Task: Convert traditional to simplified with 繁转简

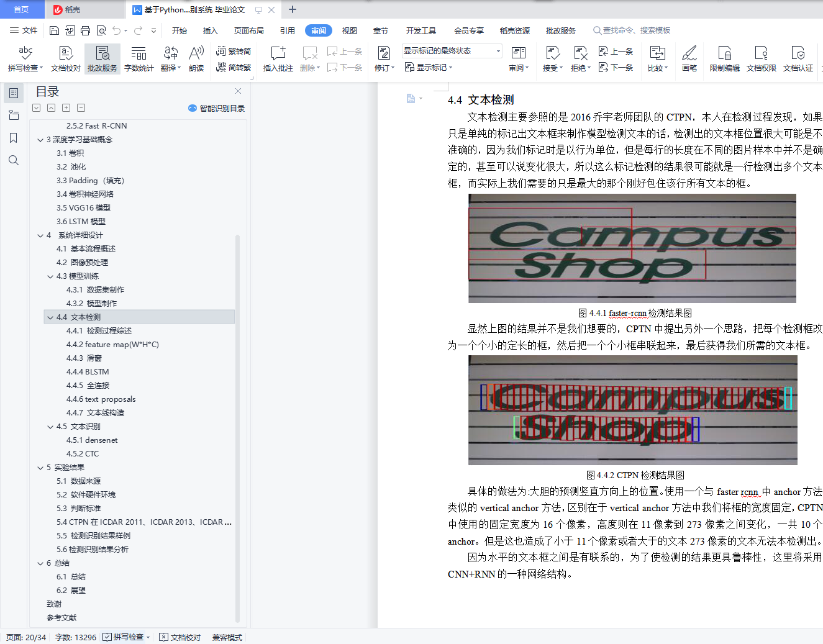Action: coord(234,52)
